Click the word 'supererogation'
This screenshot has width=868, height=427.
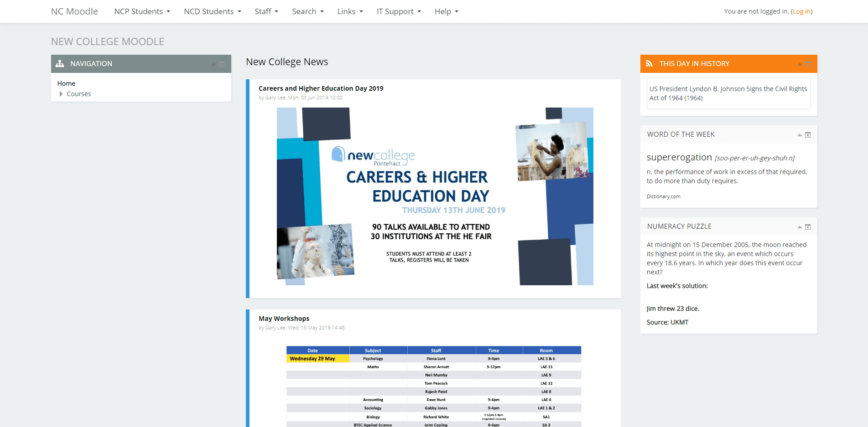click(679, 157)
